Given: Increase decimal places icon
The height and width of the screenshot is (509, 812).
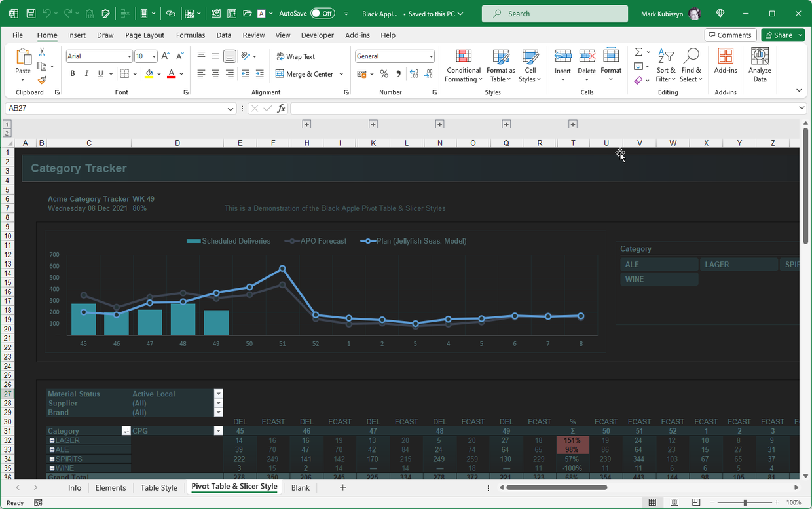Looking at the screenshot, I should click(413, 74).
